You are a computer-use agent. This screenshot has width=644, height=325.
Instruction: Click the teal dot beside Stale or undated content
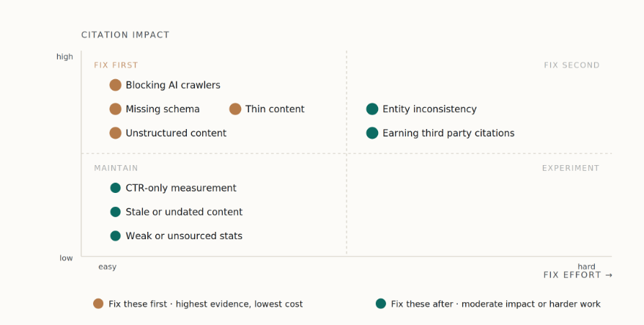click(116, 212)
